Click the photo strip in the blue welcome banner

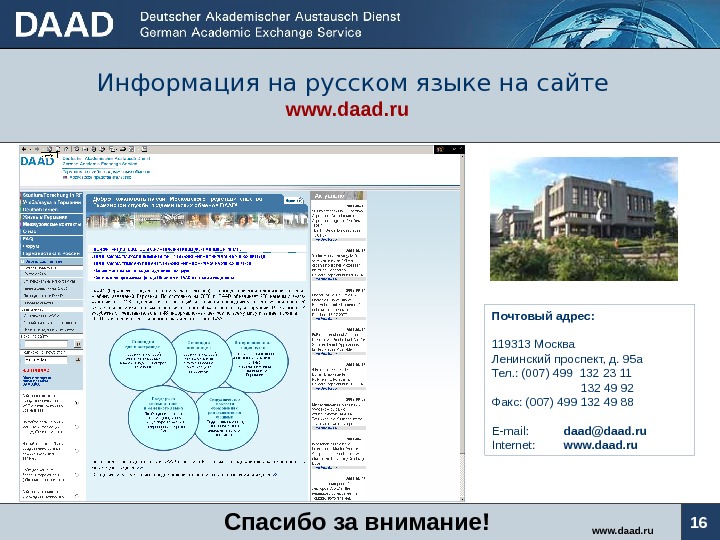pos(197,221)
